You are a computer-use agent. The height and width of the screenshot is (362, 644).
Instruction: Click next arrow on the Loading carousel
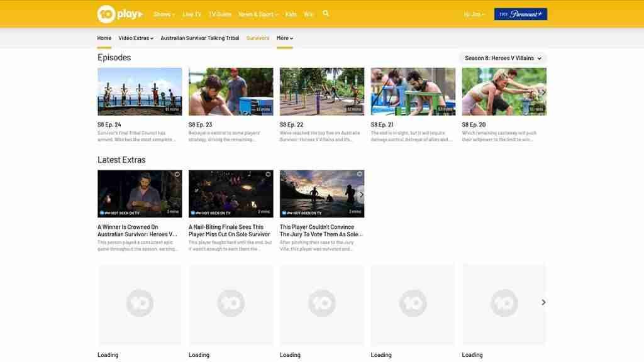[543, 302]
